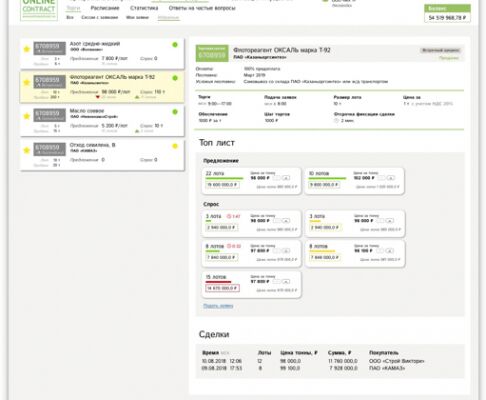The width and height of the screenshot is (486, 400).
Task: Select the Все filter sub-tab
Action: [x=70, y=17]
